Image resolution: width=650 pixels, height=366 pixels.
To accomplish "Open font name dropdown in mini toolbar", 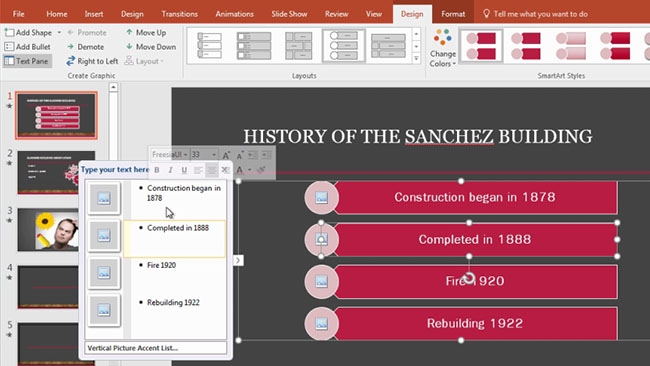I will [x=185, y=155].
